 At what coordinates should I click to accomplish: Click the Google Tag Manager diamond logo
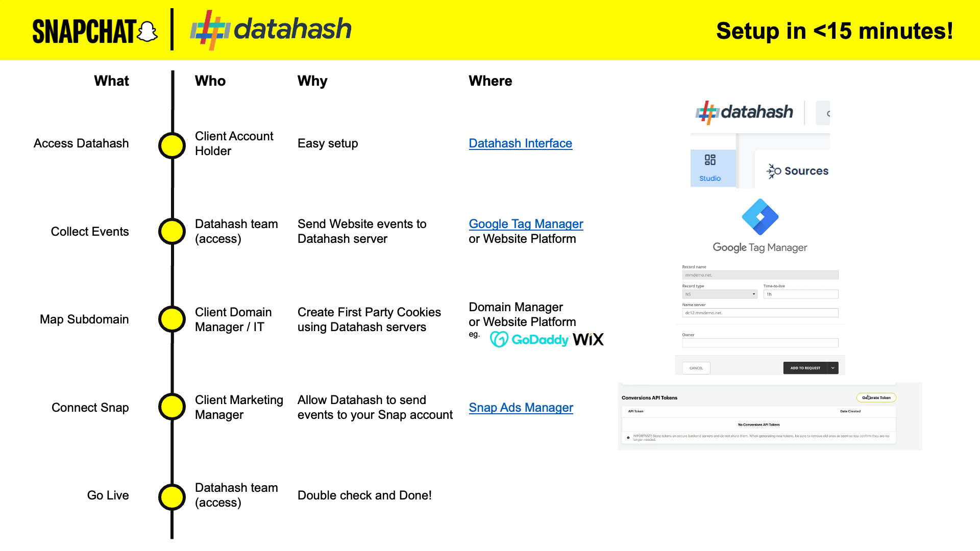coord(760,217)
